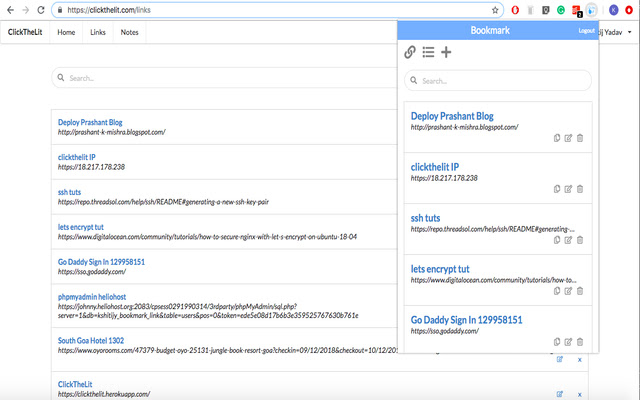Open lets encrypt tut title in Bookmark popup
The width and height of the screenshot is (640, 400).
pos(440,269)
